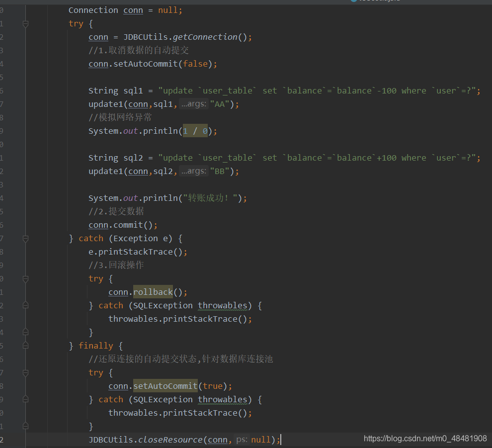This screenshot has height=448, width=492.
Task: Click the getConnection method call
Action: [205, 37]
